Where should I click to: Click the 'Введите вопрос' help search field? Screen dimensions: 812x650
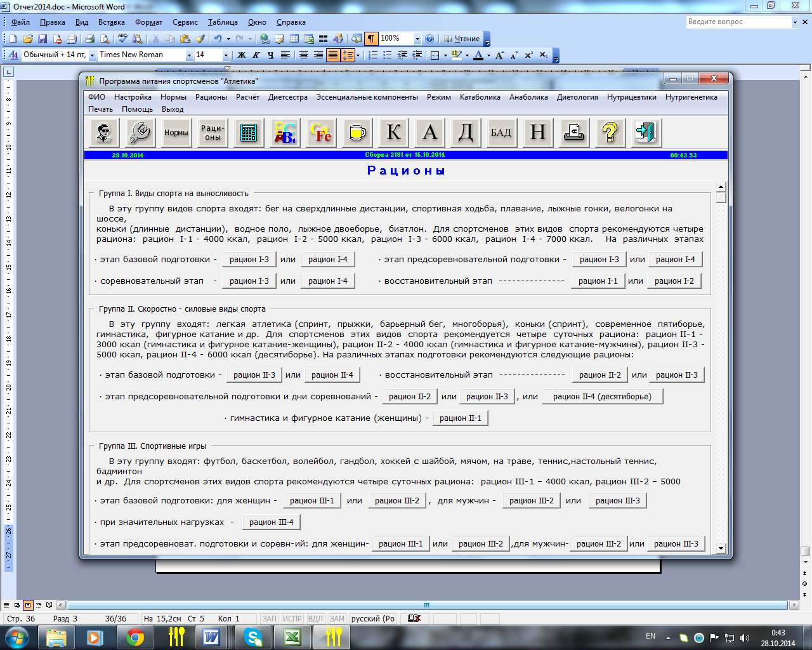(x=738, y=22)
